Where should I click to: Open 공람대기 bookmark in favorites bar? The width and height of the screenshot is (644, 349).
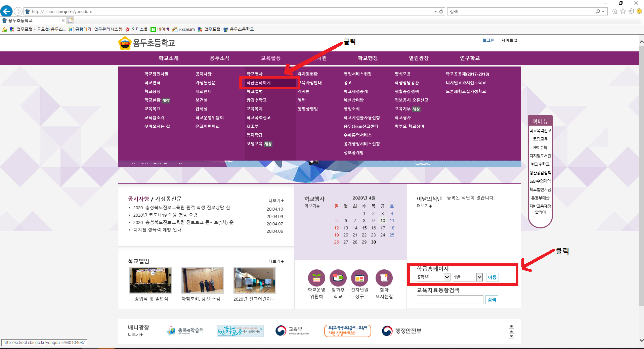pos(80,30)
